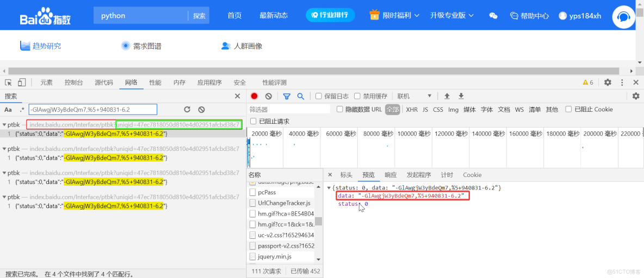Click the warnings count 6 indicator
The width and height of the screenshot is (644, 278).
[588, 83]
